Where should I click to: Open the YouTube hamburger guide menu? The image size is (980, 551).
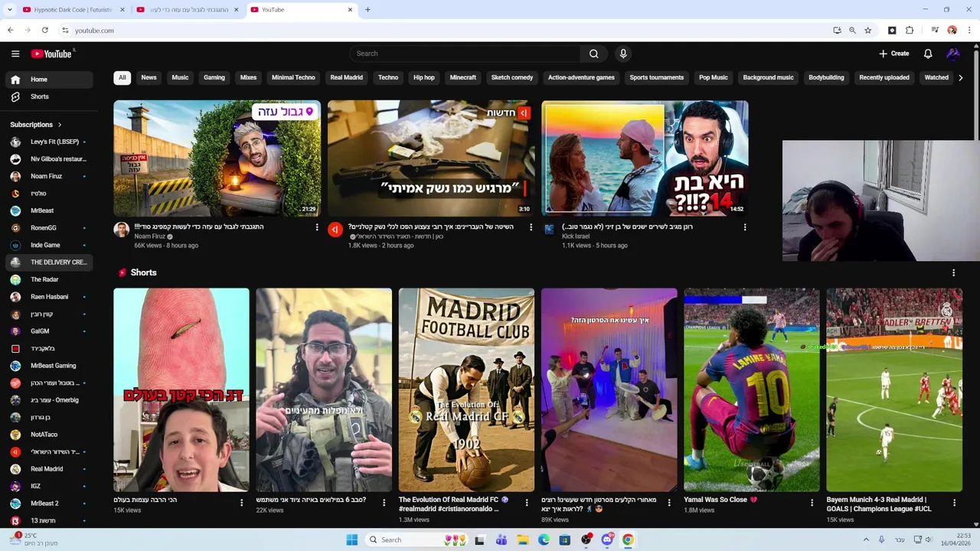click(15, 54)
